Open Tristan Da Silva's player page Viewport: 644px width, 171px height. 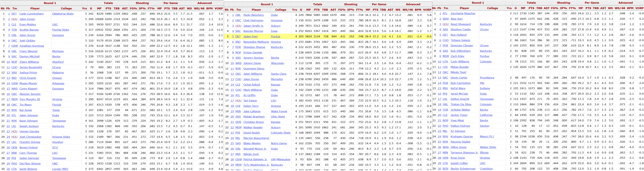(461, 105)
